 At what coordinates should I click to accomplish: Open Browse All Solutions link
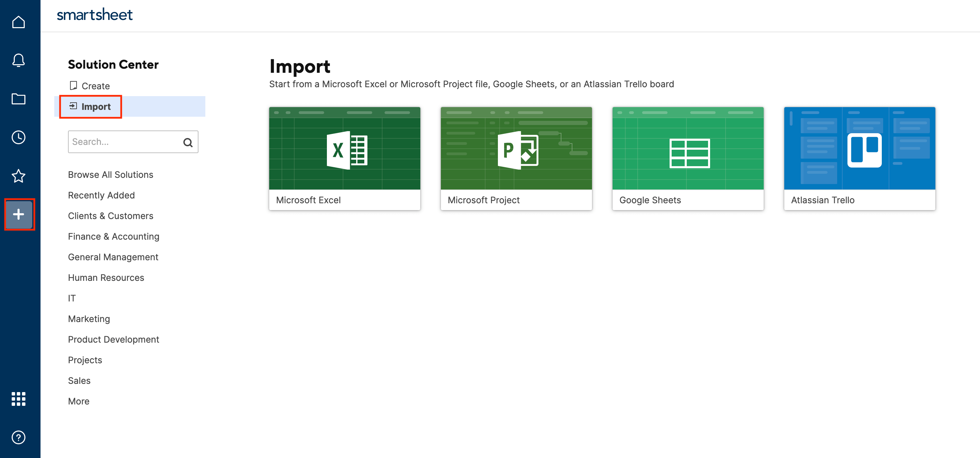point(110,175)
